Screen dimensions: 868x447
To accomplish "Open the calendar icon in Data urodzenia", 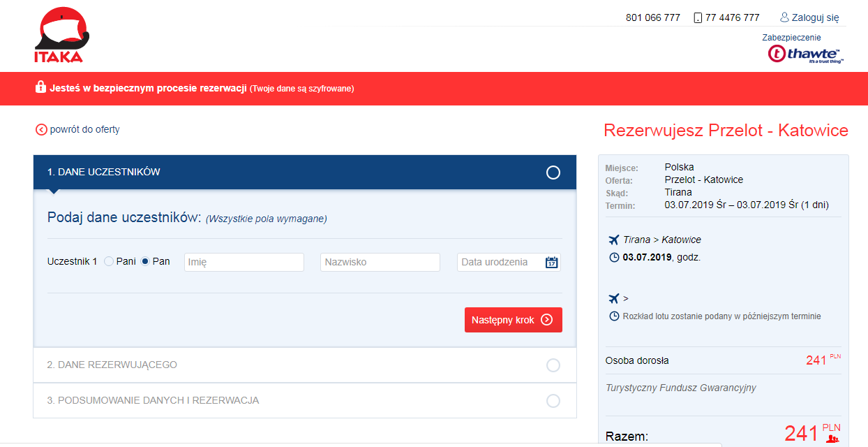I will [552, 263].
